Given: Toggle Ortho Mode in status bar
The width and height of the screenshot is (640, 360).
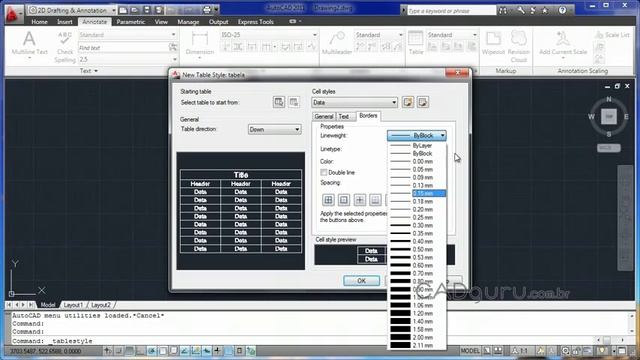Looking at the screenshot, I should coord(140,351).
